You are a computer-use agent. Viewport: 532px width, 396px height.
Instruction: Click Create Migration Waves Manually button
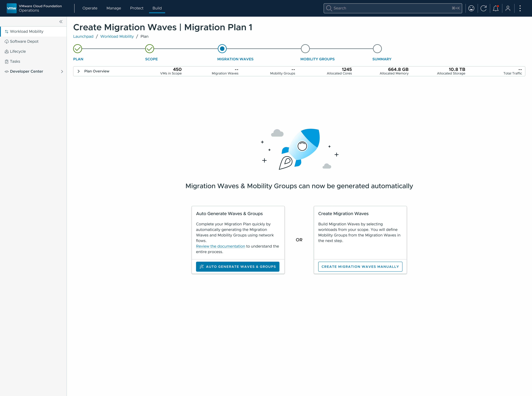coord(360,267)
